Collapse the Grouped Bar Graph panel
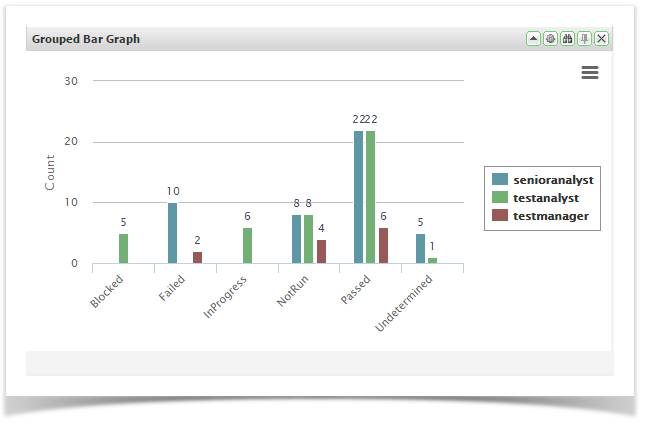648x425 pixels. (533, 39)
